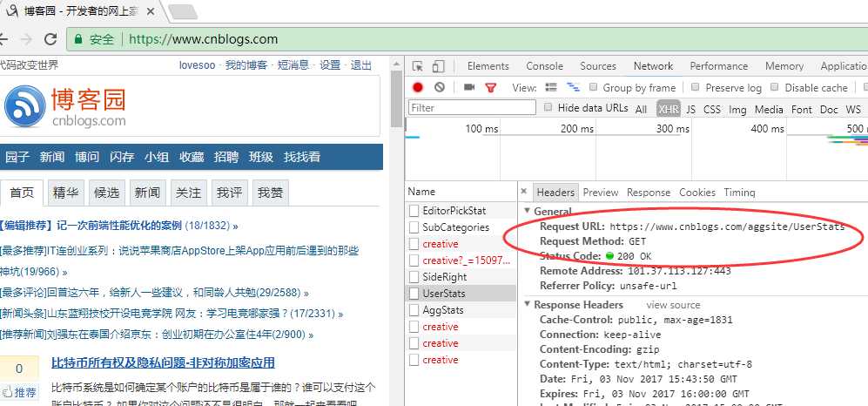The height and width of the screenshot is (406, 868).
Task: Filter requests by Media
Action: pos(769,109)
